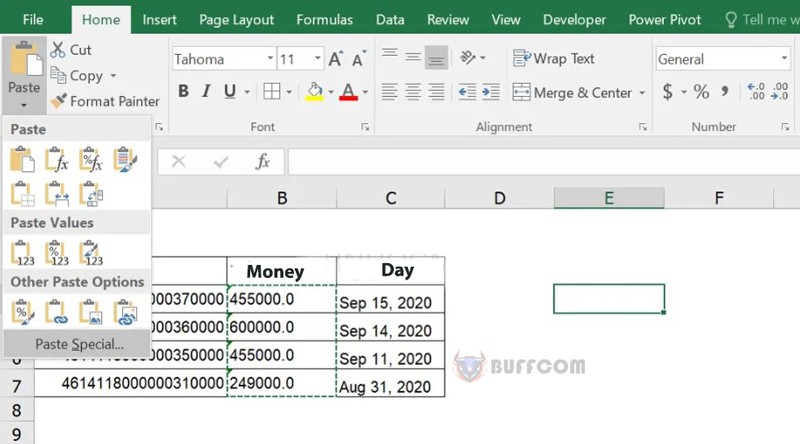Toggle Italic formatting
The image size is (800, 444).
[206, 91]
